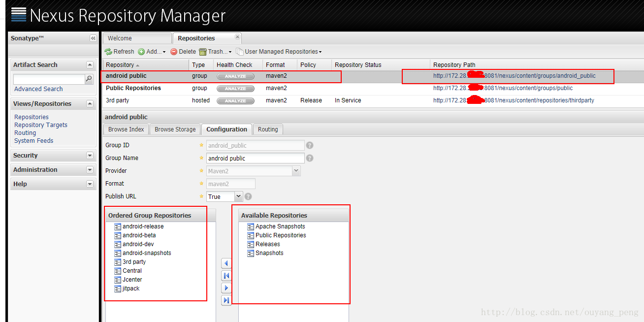Viewport: 644px width, 322px height.
Task: Select Public Repositories in Available Repositories
Action: [281, 235]
